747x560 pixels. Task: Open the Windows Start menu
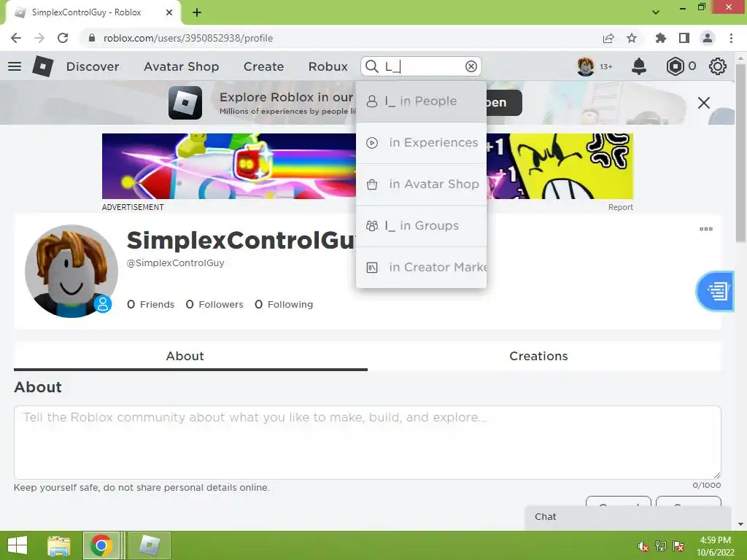coord(18,545)
